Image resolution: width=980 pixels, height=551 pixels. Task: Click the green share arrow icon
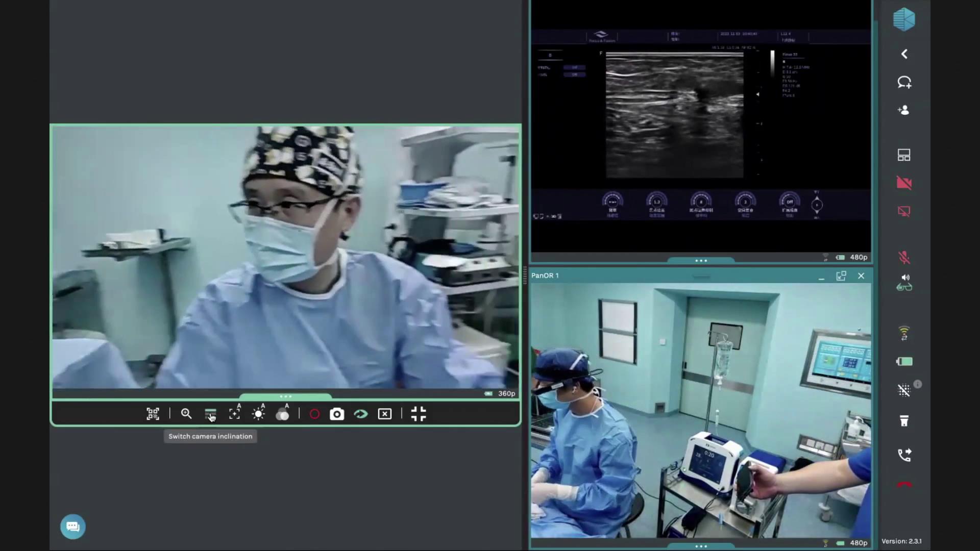coord(361,414)
